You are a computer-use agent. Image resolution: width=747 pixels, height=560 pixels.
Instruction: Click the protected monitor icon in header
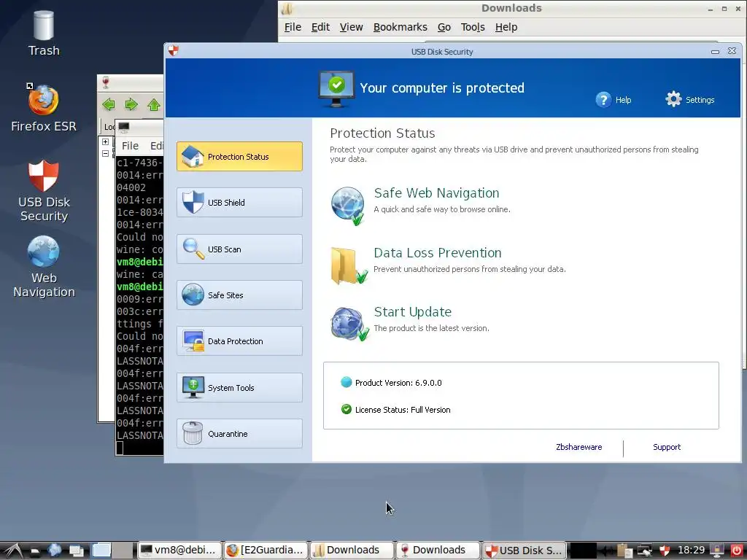click(x=336, y=89)
